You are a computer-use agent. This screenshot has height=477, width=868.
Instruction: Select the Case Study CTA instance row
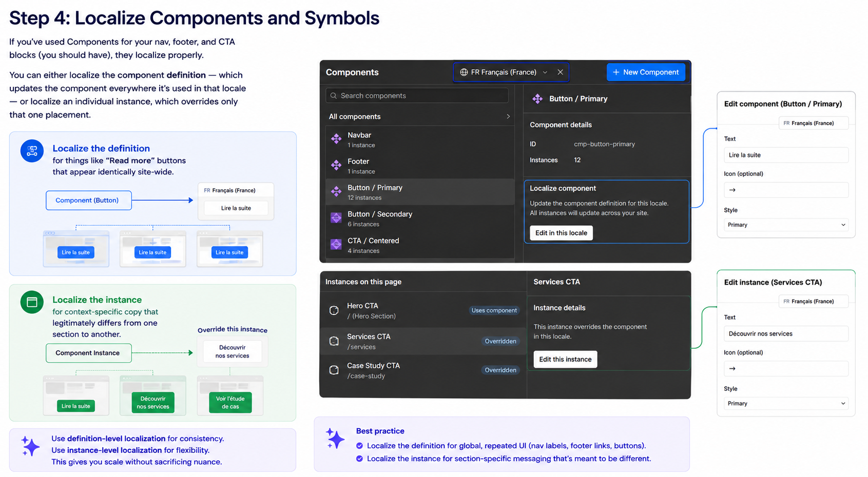click(x=423, y=370)
